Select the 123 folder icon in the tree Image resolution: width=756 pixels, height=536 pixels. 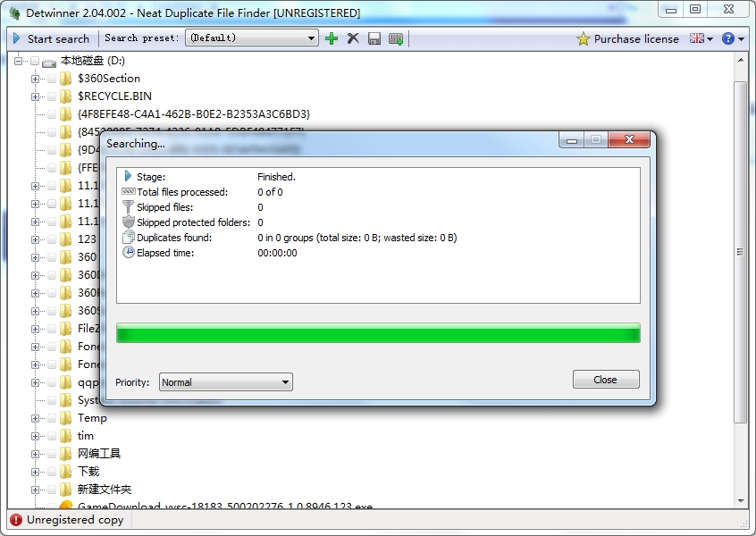[x=65, y=239]
